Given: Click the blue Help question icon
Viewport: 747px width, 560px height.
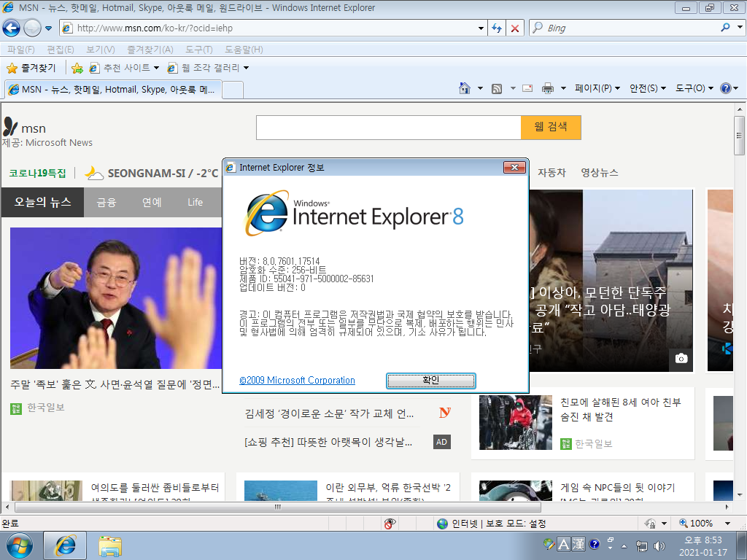Looking at the screenshot, I should [x=726, y=88].
